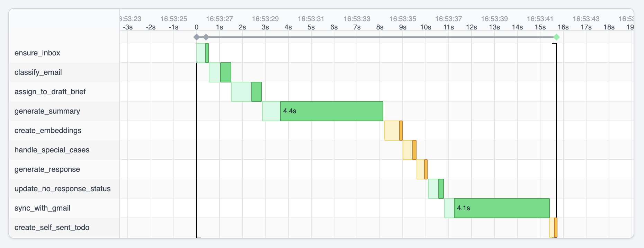Screen dimensions: 644x248
Task: Click the 4.1s sync_with_gmail execution bar
Action: (502, 208)
